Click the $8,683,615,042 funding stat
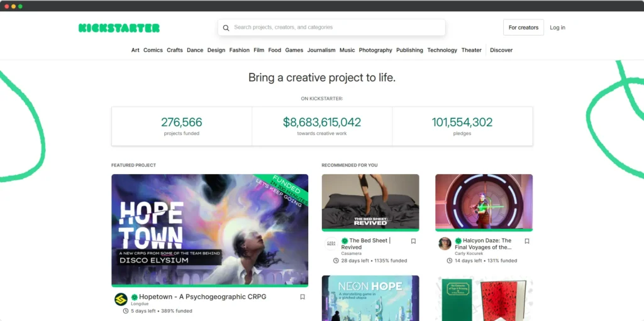Screen dimensions: 644x321 tap(322, 126)
